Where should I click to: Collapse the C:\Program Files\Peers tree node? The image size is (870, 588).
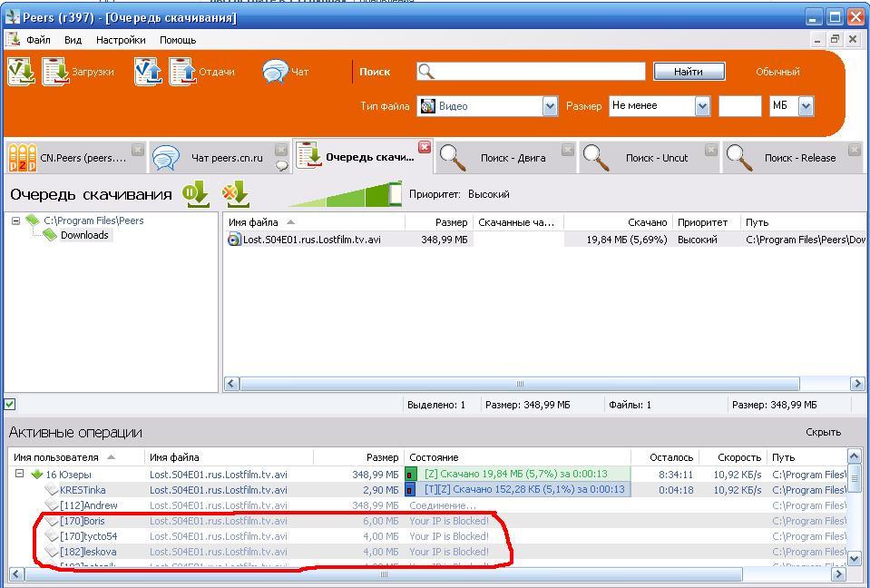coord(16,220)
